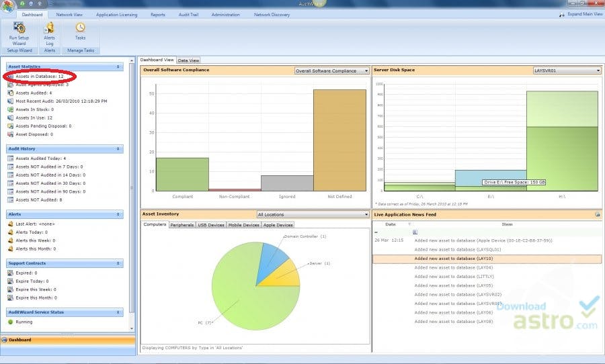The width and height of the screenshot is (605, 364).
Task: Click the Assets In Use icon
Action: [x=10, y=118]
